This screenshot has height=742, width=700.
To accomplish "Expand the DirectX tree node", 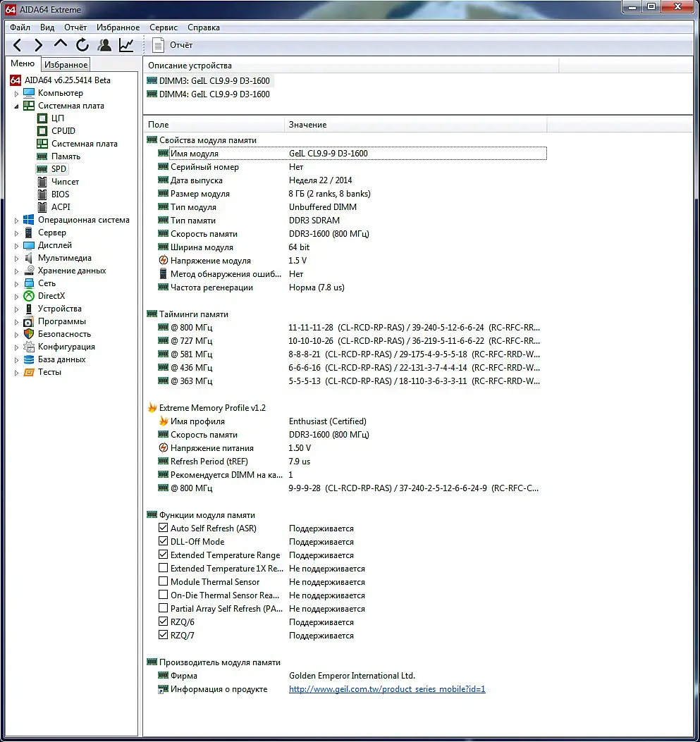I will (x=16, y=297).
